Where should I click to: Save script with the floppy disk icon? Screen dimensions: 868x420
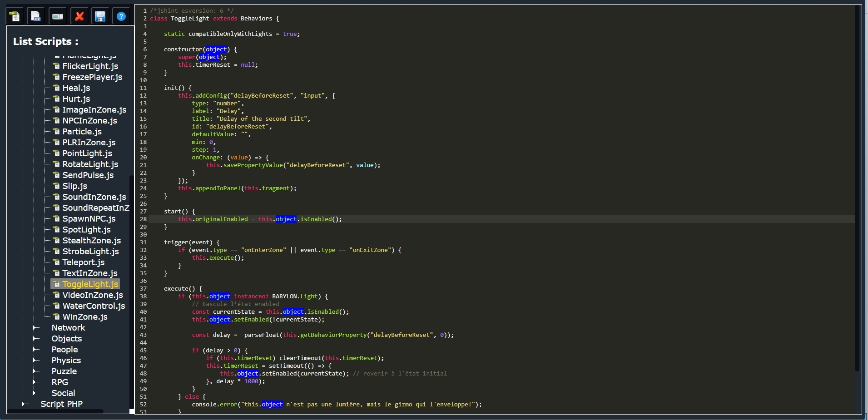(100, 16)
